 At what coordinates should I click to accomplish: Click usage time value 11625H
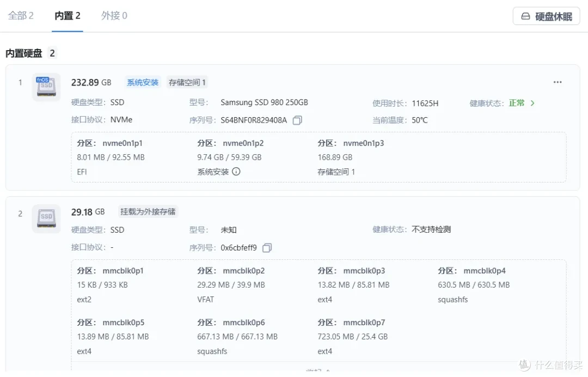[x=425, y=104]
